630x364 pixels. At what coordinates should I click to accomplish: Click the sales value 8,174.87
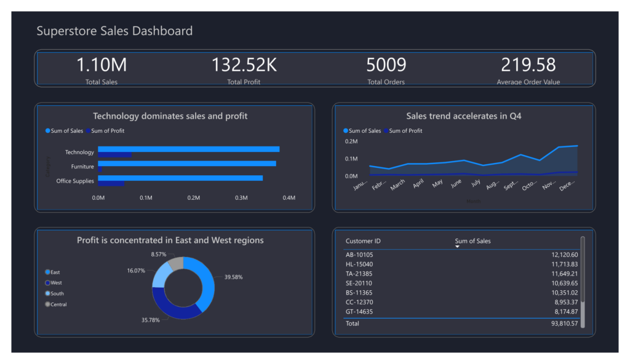(x=566, y=312)
